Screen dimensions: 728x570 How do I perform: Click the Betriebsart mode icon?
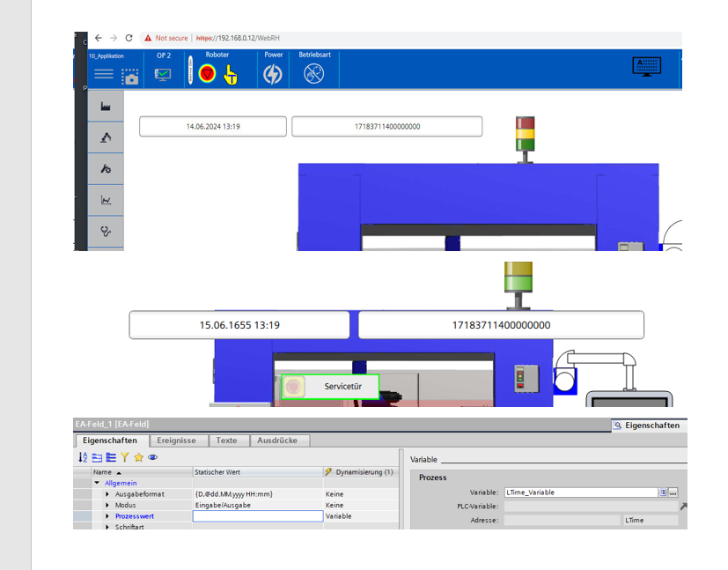[314, 73]
